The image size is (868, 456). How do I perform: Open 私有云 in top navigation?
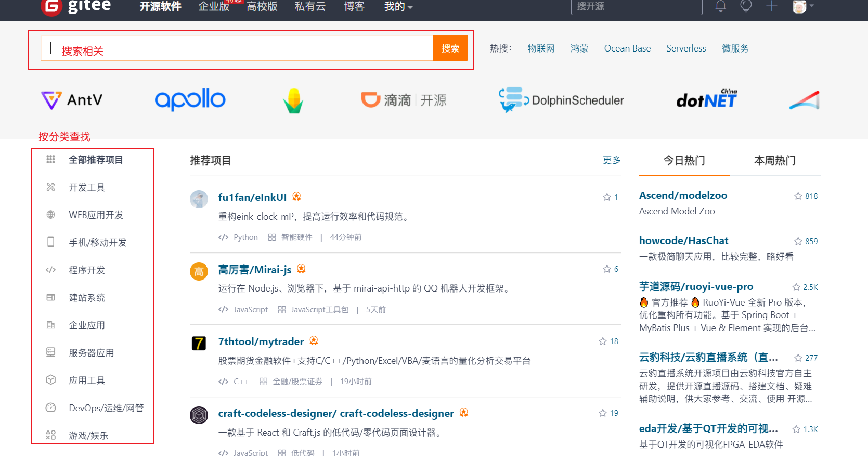pyautogui.click(x=310, y=7)
